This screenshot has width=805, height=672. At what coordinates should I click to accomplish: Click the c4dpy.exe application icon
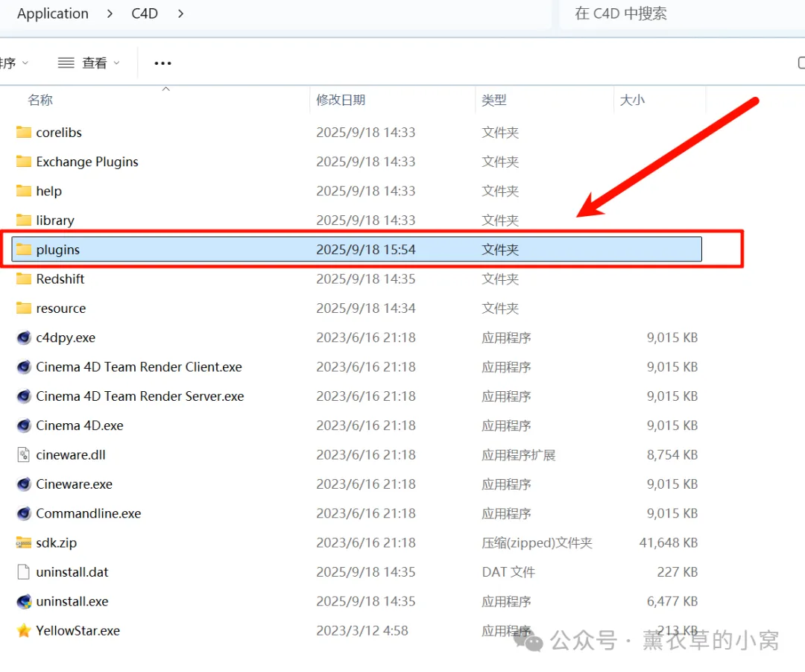tap(24, 337)
